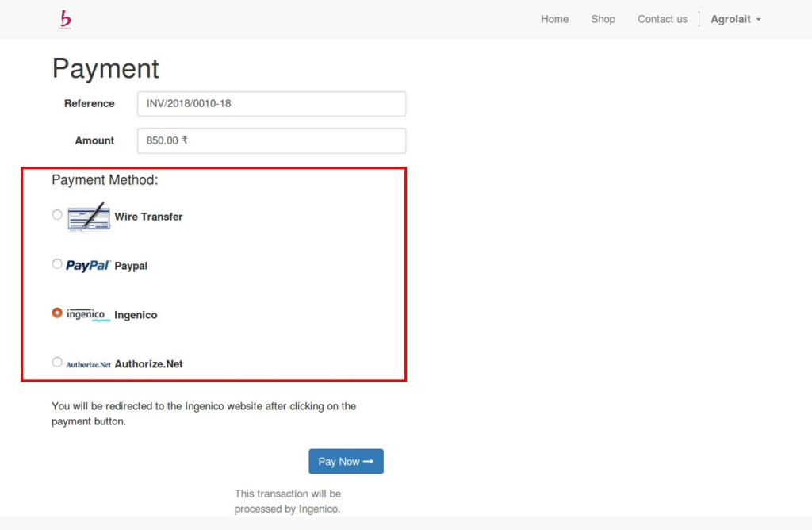The image size is (812, 530).
Task: Click the Wire Transfer label text
Action: point(148,217)
